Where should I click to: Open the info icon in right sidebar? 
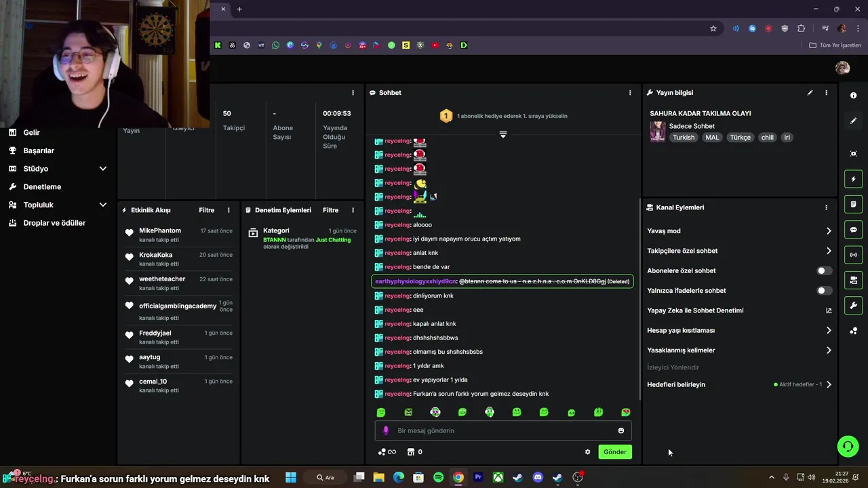tap(853, 96)
